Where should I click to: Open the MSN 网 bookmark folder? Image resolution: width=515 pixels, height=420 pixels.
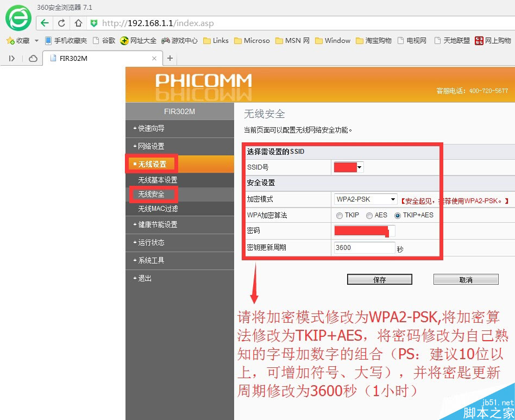[293, 40]
